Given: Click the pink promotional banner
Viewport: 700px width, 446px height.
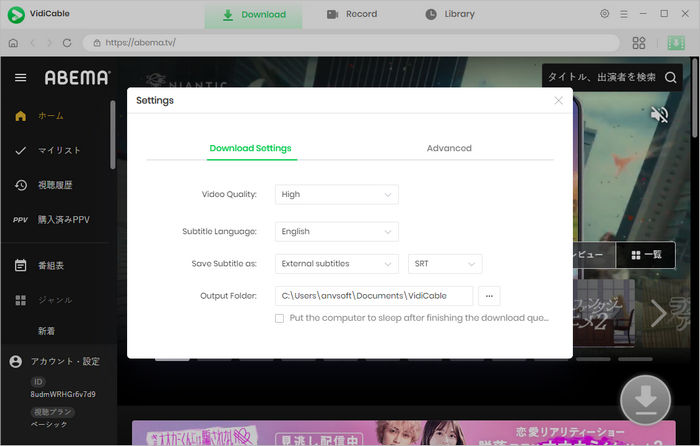Looking at the screenshot, I should [x=404, y=433].
